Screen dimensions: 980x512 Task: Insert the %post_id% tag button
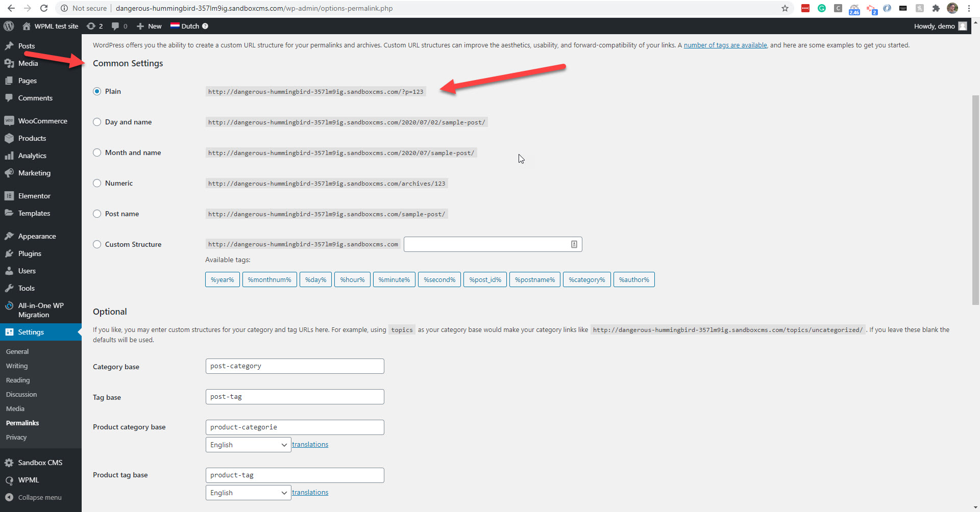click(x=485, y=279)
